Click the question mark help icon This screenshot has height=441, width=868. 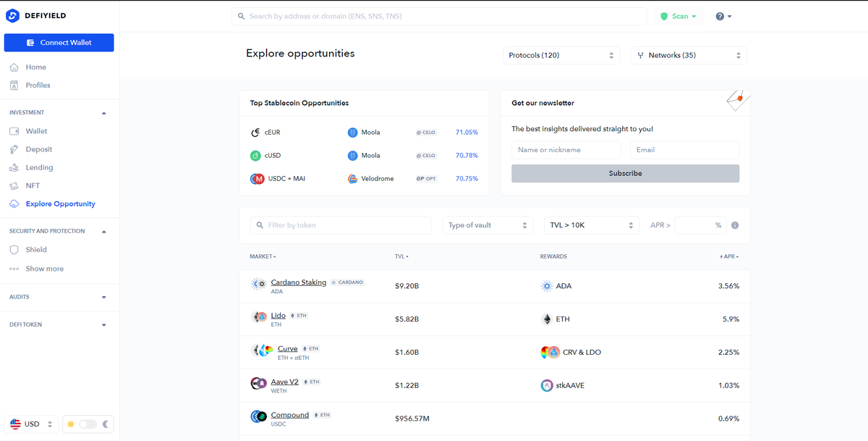coord(720,16)
